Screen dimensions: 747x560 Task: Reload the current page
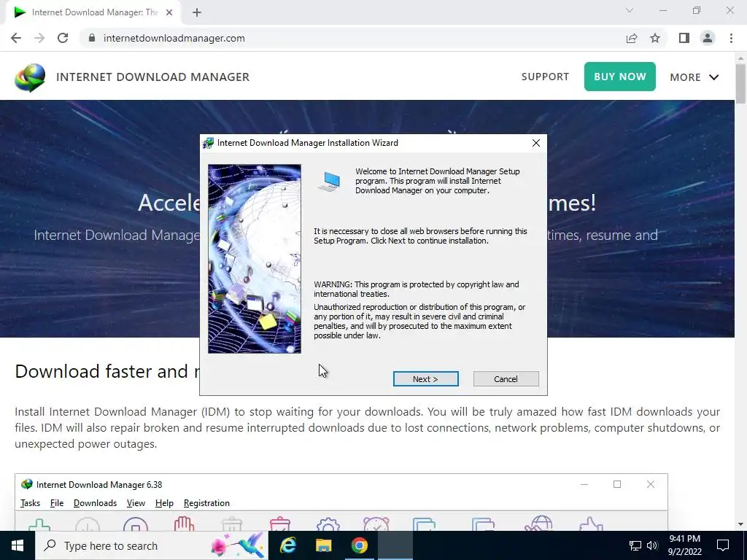point(63,38)
